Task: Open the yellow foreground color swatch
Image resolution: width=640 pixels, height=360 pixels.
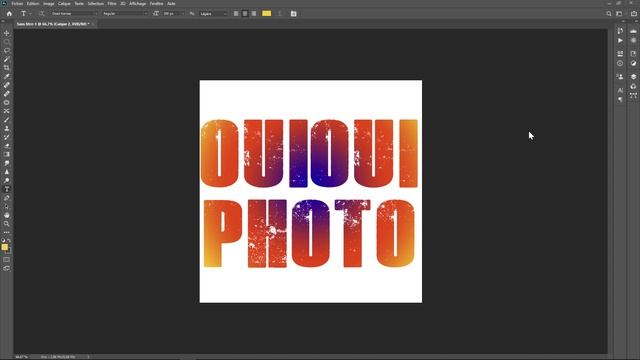Action: 4,247
